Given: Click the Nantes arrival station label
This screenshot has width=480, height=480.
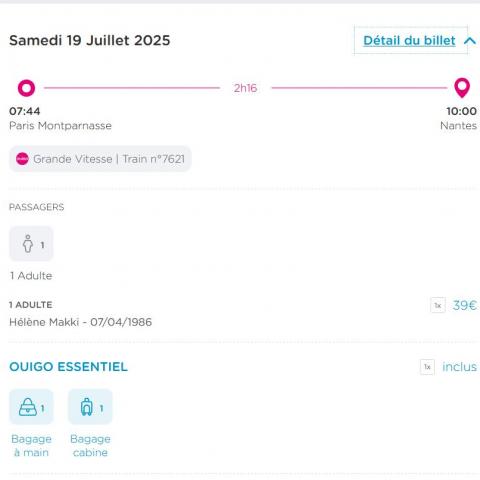Looking at the screenshot, I should [458, 126].
